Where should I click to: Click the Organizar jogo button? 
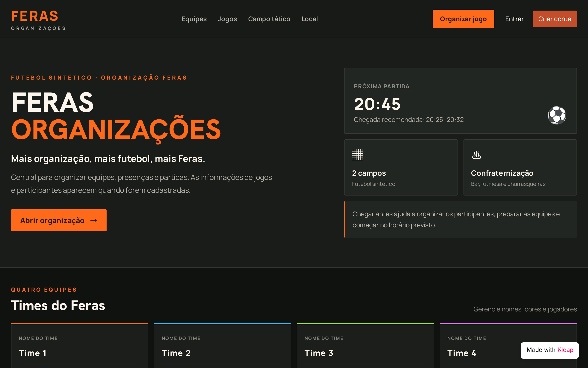pos(463,19)
